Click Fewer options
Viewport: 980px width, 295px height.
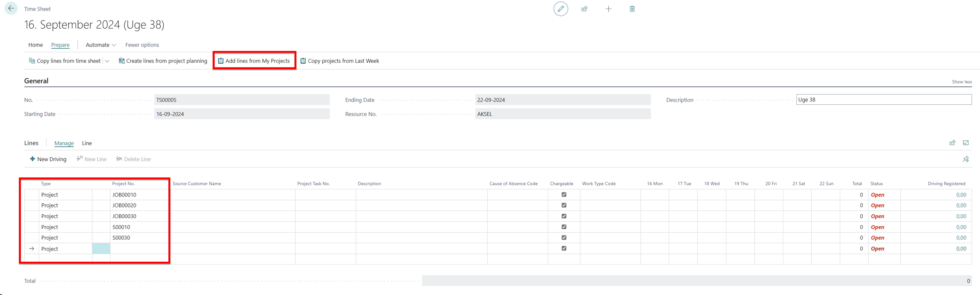point(142,45)
